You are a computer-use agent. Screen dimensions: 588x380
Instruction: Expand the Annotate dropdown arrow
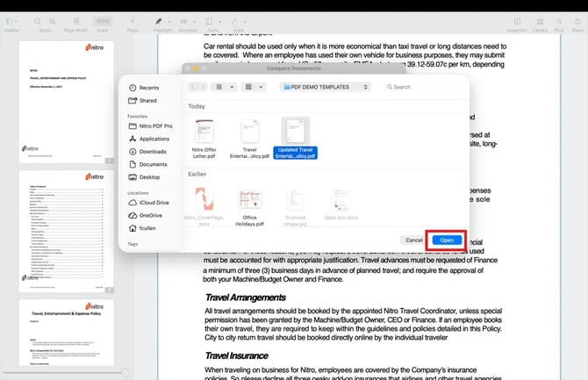tap(194, 22)
